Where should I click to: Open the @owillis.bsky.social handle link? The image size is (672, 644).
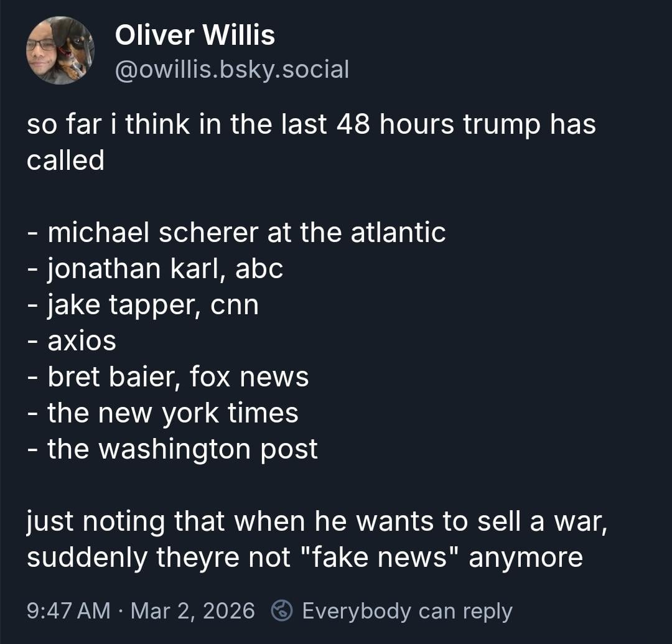pos(232,69)
